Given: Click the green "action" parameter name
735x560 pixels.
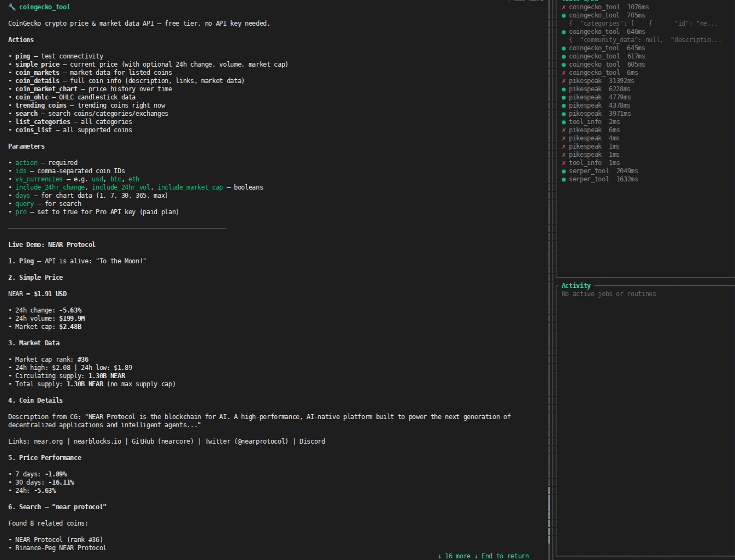Looking at the screenshot, I should pos(26,163).
